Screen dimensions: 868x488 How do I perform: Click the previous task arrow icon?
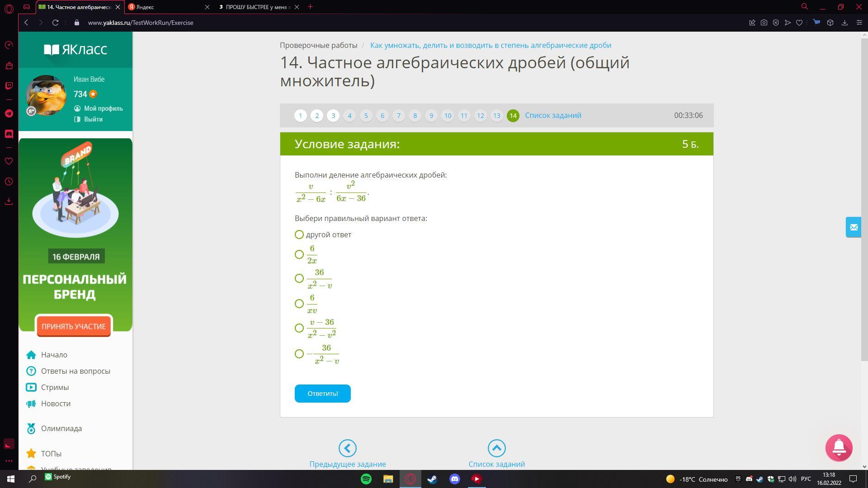pyautogui.click(x=347, y=448)
